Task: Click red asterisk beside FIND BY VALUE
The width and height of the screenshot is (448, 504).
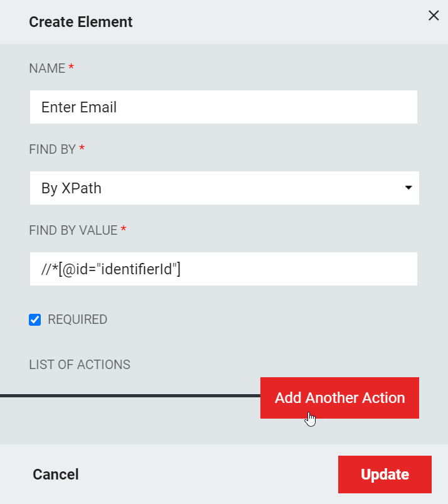Action: point(124,229)
